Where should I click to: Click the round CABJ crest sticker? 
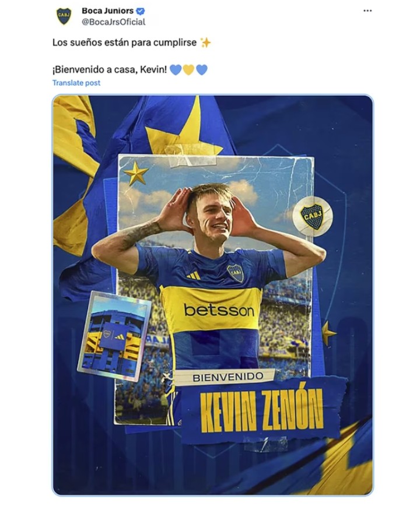click(312, 216)
